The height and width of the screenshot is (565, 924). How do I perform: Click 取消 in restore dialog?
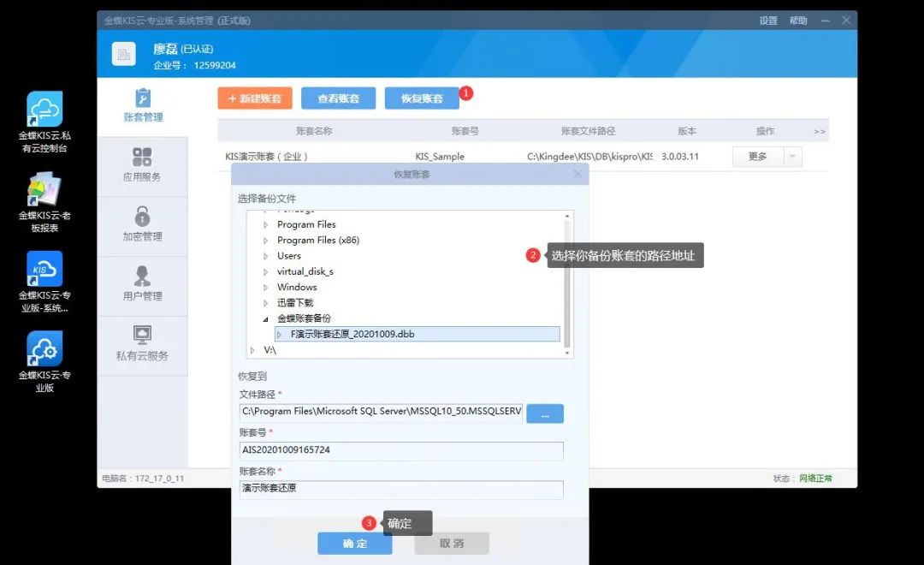point(452,544)
